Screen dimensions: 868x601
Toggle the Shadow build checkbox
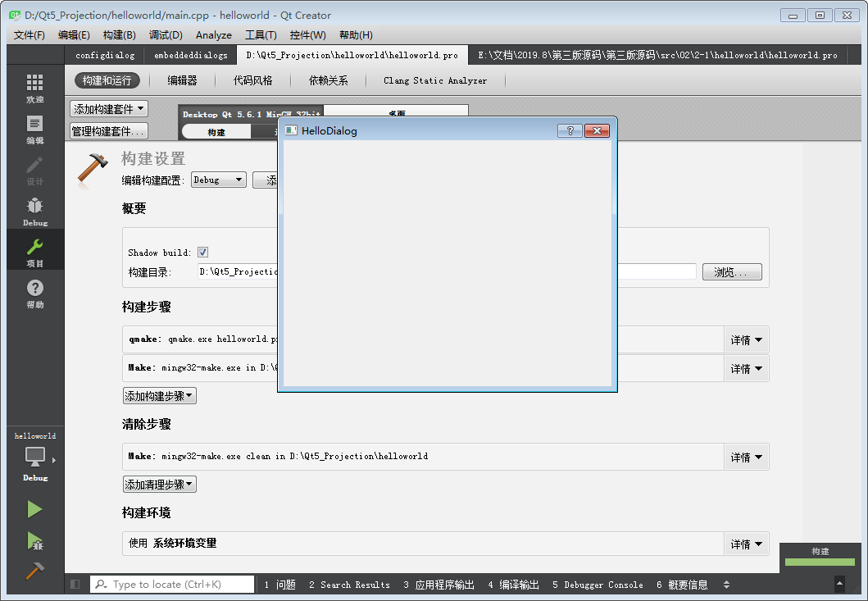(202, 252)
